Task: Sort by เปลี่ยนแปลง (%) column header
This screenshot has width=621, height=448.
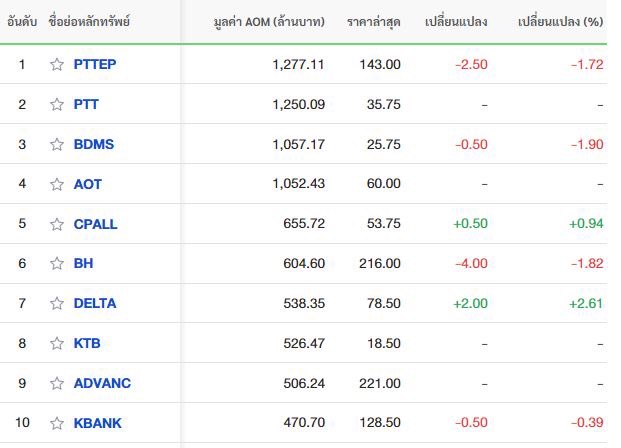Action: (x=560, y=21)
